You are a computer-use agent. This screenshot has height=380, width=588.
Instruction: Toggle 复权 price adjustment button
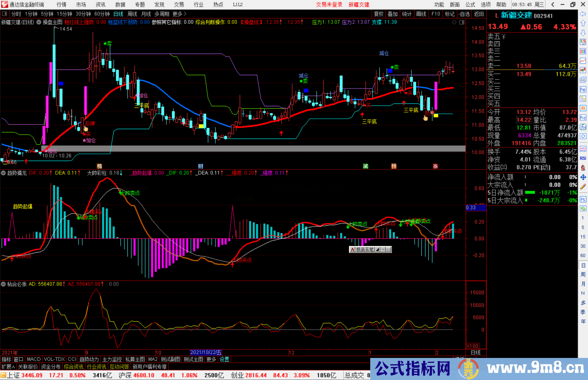(379, 14)
